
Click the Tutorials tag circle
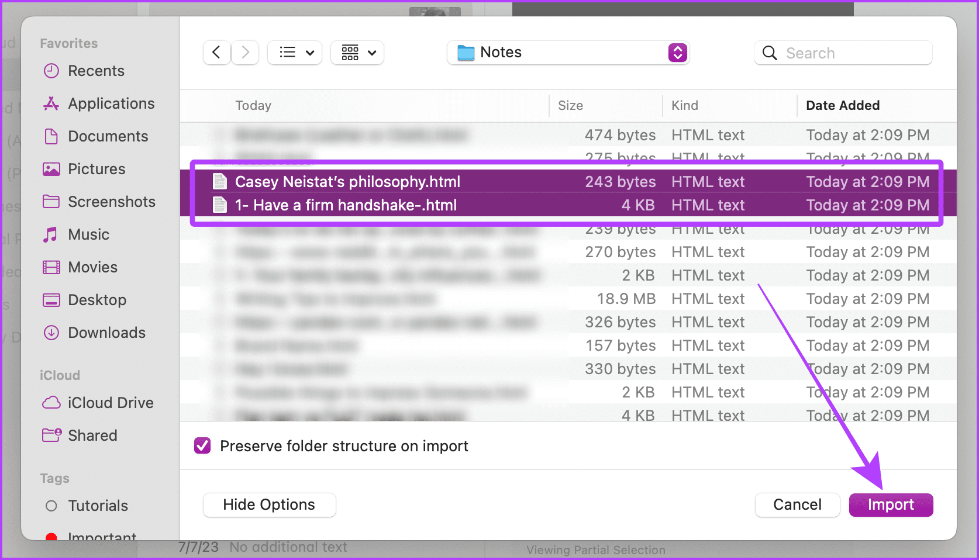point(52,506)
